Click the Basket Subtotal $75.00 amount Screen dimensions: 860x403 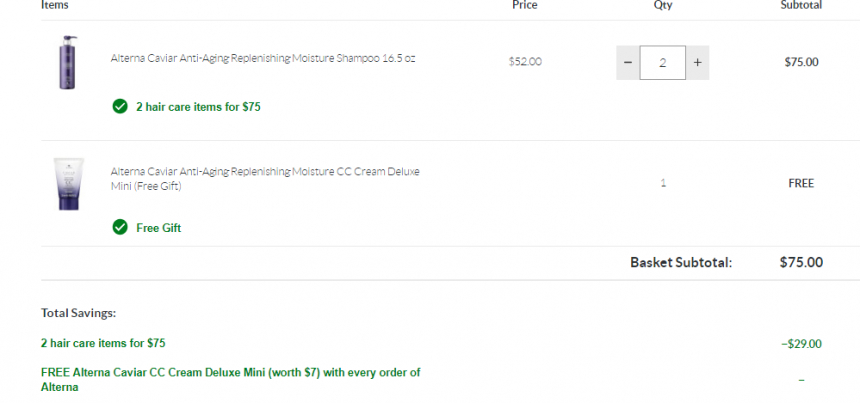coord(801,262)
